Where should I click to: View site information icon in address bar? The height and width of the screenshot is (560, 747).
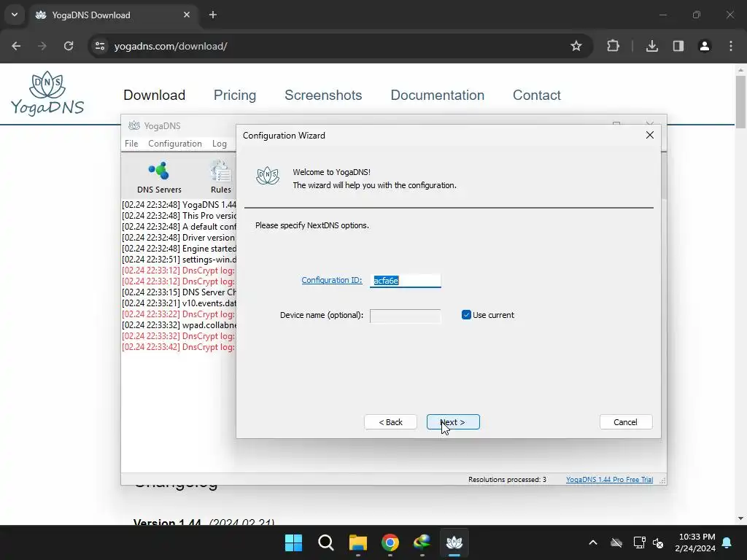tap(100, 46)
